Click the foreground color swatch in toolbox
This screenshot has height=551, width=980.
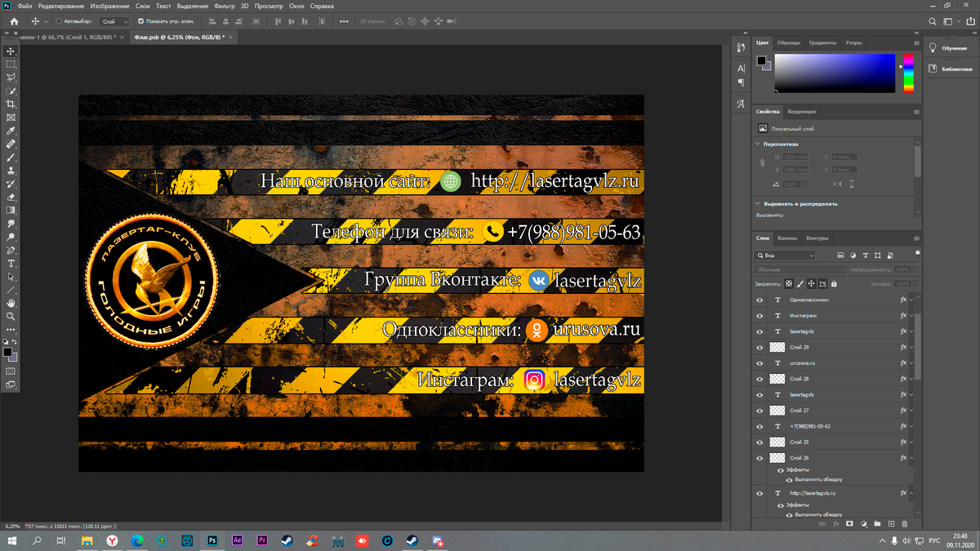coord(7,353)
